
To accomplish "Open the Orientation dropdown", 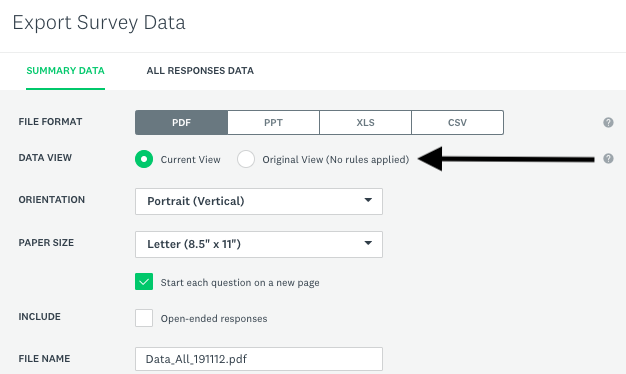I will pyautogui.click(x=259, y=201).
